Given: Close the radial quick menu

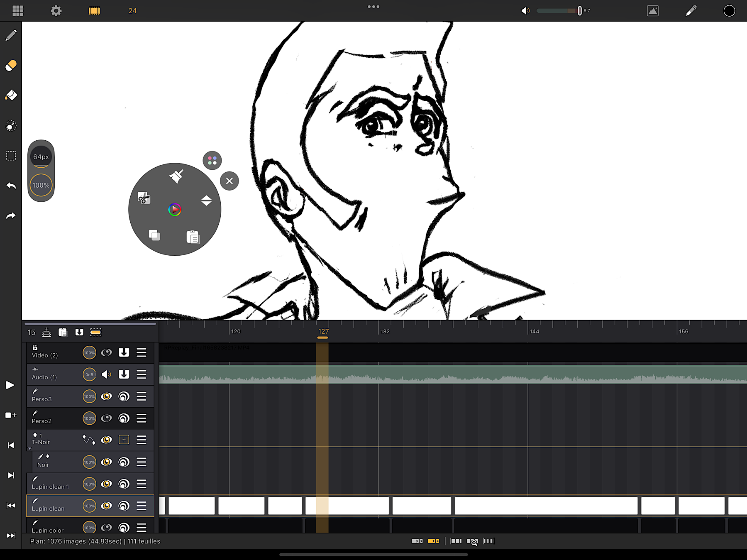Looking at the screenshot, I should pos(229,181).
